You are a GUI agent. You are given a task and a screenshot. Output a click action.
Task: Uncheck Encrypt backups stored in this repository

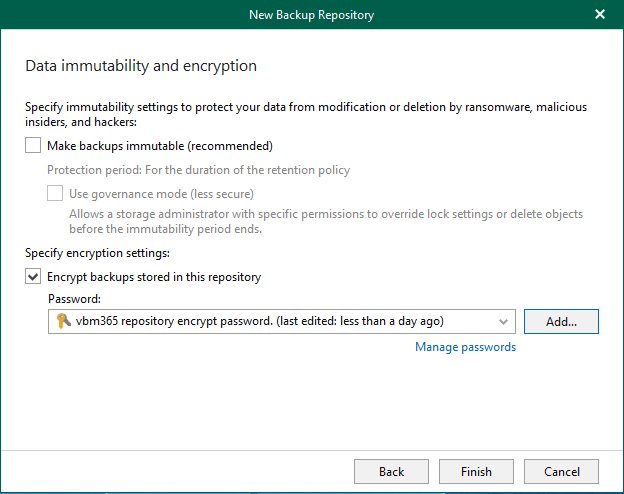tap(33, 277)
